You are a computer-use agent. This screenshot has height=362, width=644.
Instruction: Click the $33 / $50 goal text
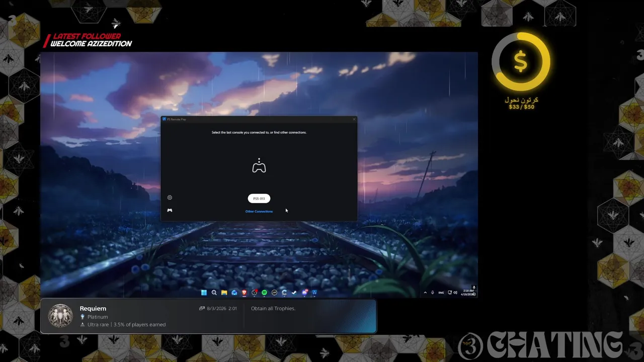point(521,107)
